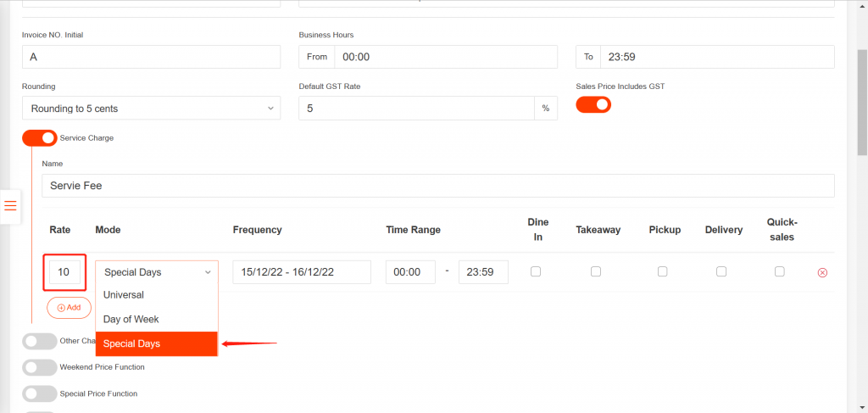The width and height of the screenshot is (868, 413).
Task: Check the Quick-sales checkbox
Action: click(780, 271)
